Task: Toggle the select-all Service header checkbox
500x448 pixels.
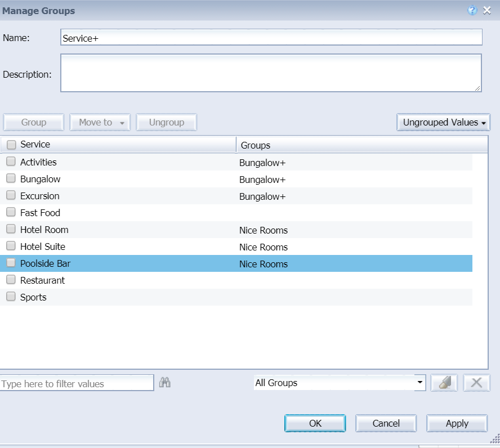Action: point(11,145)
